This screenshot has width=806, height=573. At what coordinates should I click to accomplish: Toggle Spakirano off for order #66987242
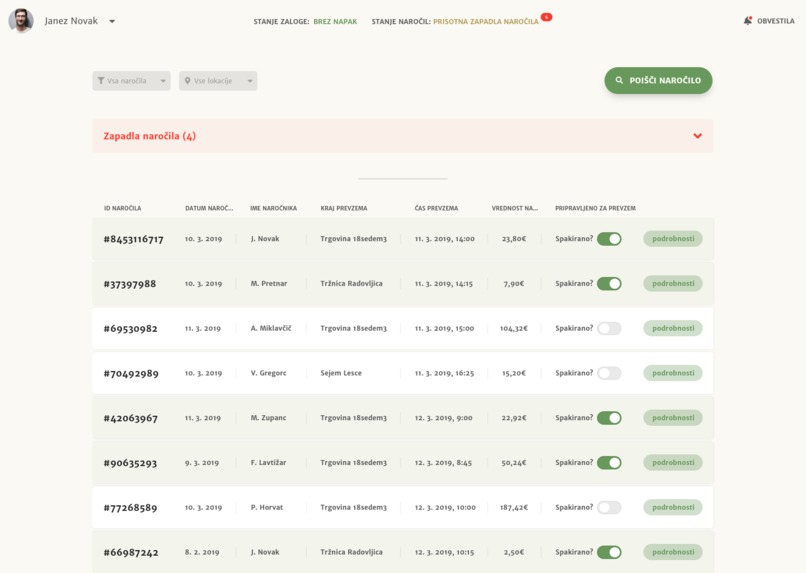[609, 552]
